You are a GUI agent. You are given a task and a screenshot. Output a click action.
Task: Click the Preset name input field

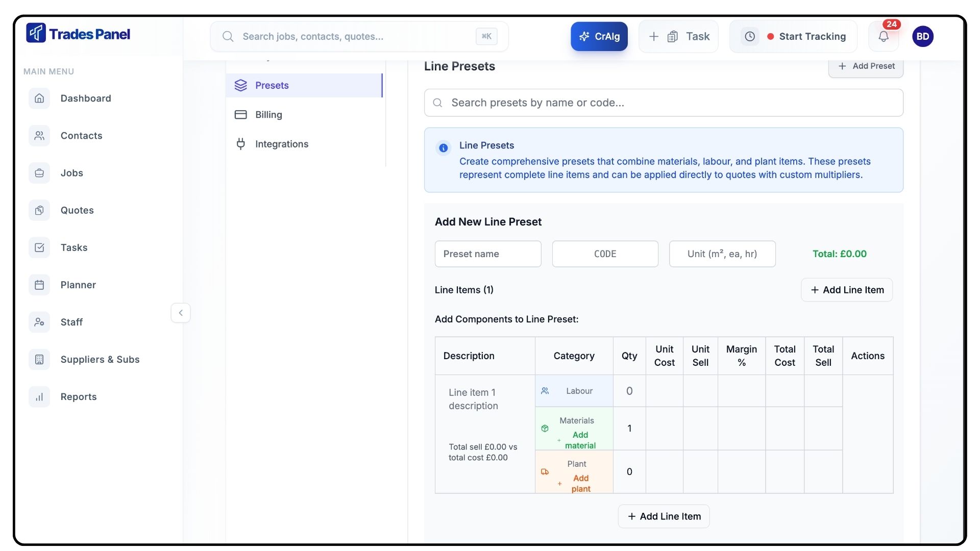click(x=487, y=254)
